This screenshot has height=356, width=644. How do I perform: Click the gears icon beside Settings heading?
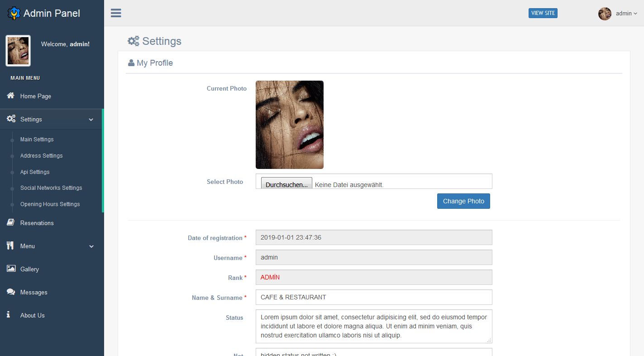click(134, 41)
